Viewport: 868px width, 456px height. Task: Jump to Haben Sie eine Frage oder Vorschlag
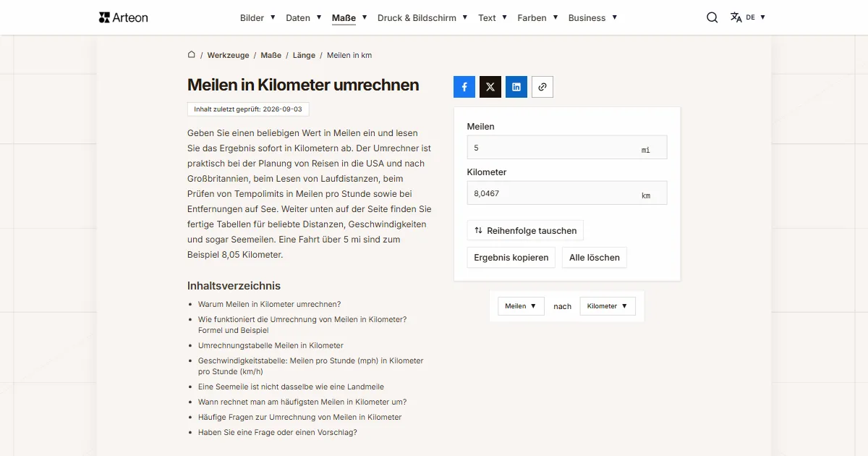coord(278,432)
